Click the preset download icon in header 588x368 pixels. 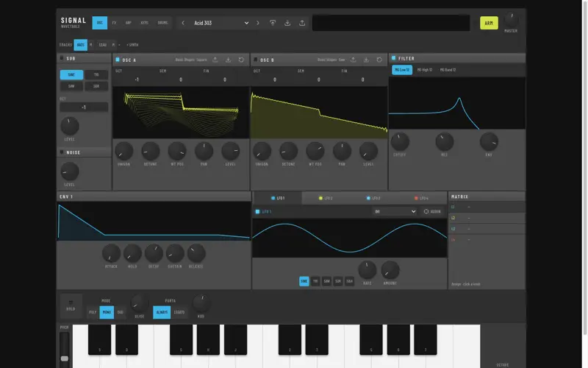click(287, 23)
